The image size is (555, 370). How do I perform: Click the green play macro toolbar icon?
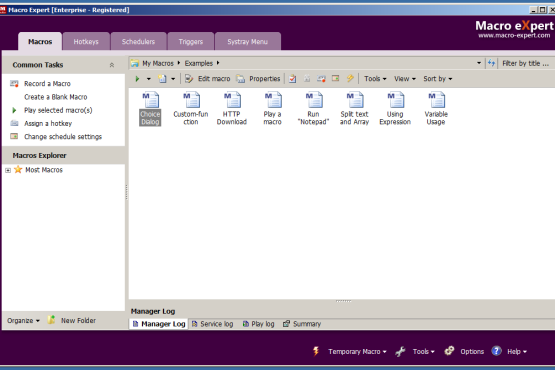click(x=137, y=79)
